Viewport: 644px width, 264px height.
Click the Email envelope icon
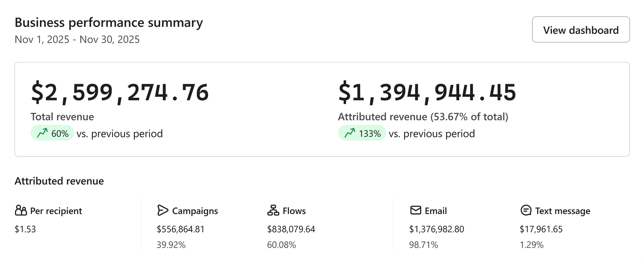point(415,210)
